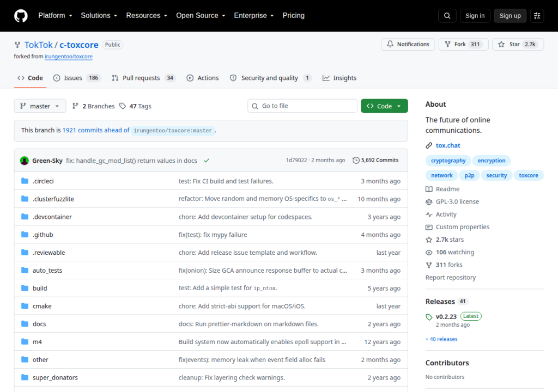The width and height of the screenshot is (558, 392).
Task: Select the p2p topic tag
Action: coord(469,175)
